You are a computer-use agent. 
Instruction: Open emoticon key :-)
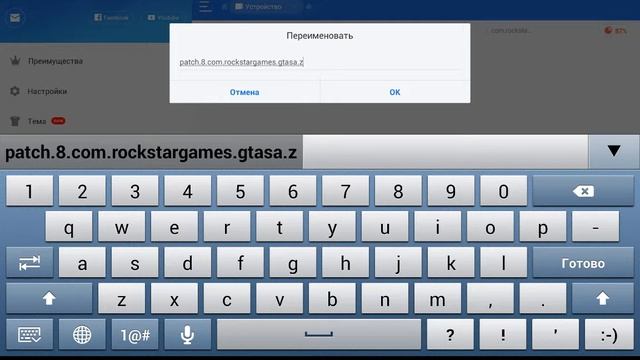(x=609, y=335)
